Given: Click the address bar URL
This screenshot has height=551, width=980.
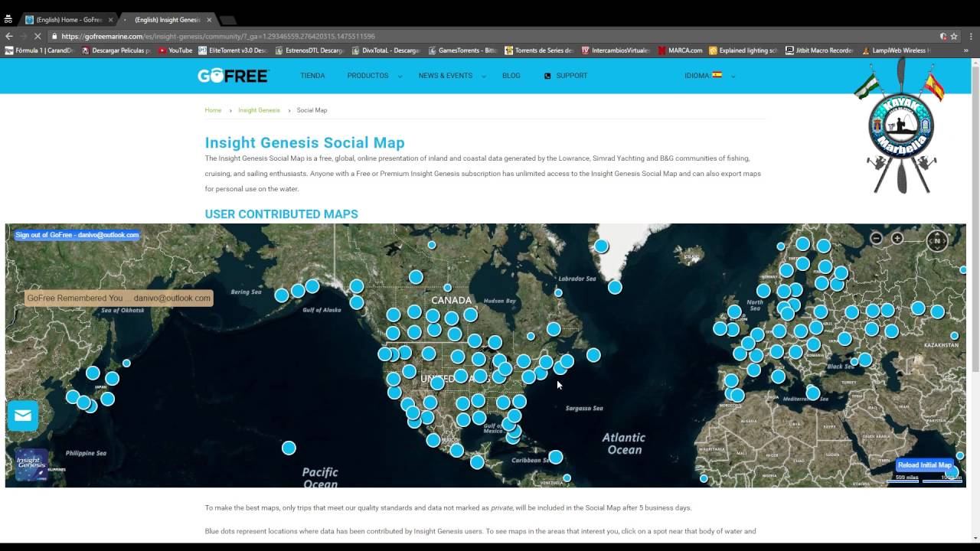Looking at the screenshot, I should 218,36.
